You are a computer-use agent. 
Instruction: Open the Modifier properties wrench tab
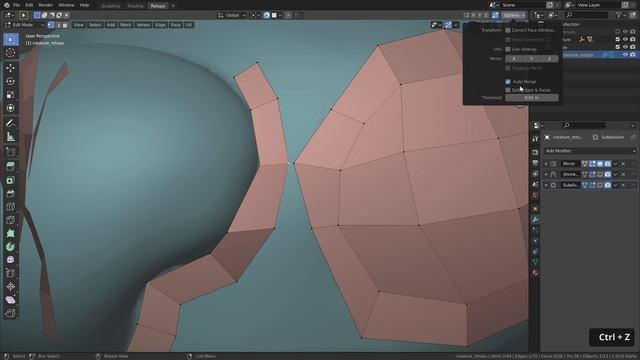click(535, 219)
